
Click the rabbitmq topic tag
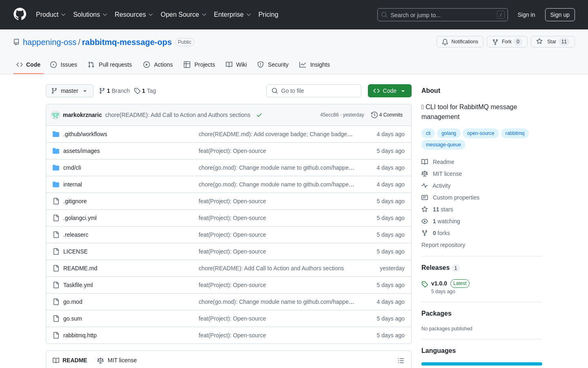point(515,133)
